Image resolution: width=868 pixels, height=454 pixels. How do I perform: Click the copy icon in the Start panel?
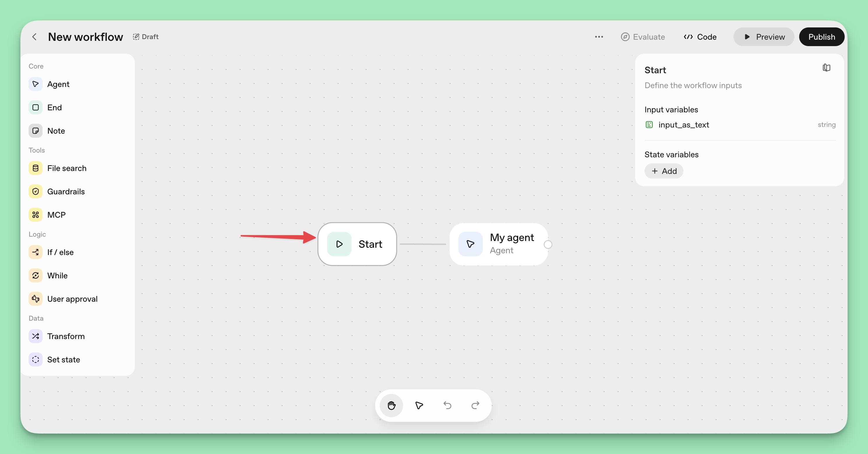pos(827,67)
